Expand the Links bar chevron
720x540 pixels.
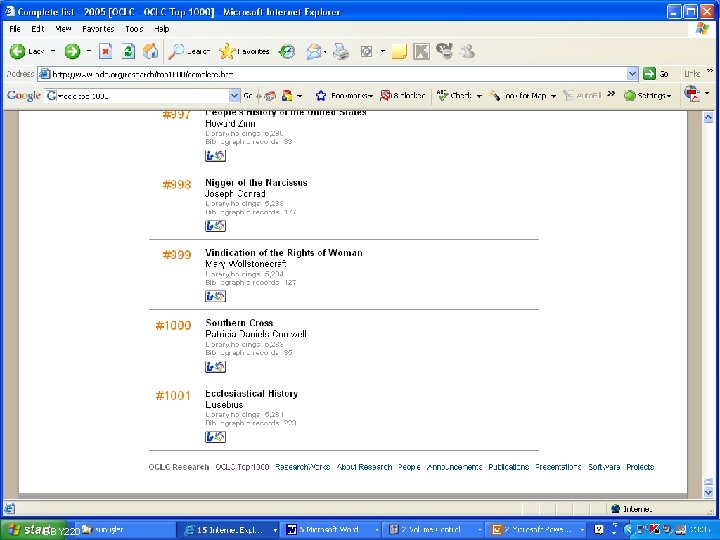(710, 71)
